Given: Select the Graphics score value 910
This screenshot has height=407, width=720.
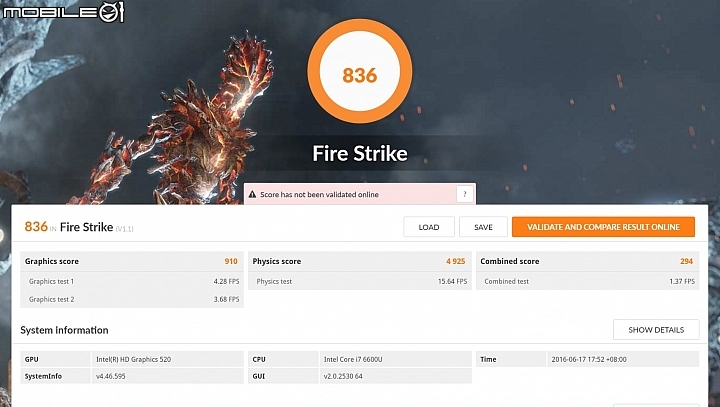Looking at the screenshot, I should click(231, 261).
